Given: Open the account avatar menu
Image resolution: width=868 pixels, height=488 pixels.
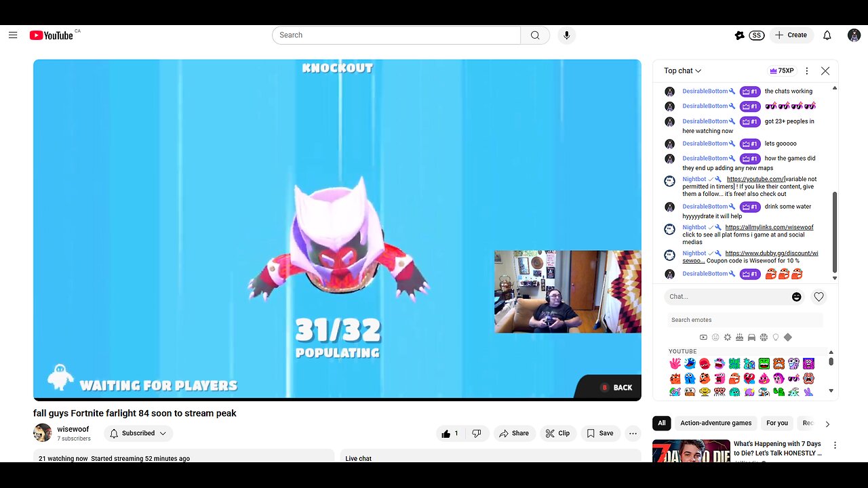Looking at the screenshot, I should click(854, 35).
